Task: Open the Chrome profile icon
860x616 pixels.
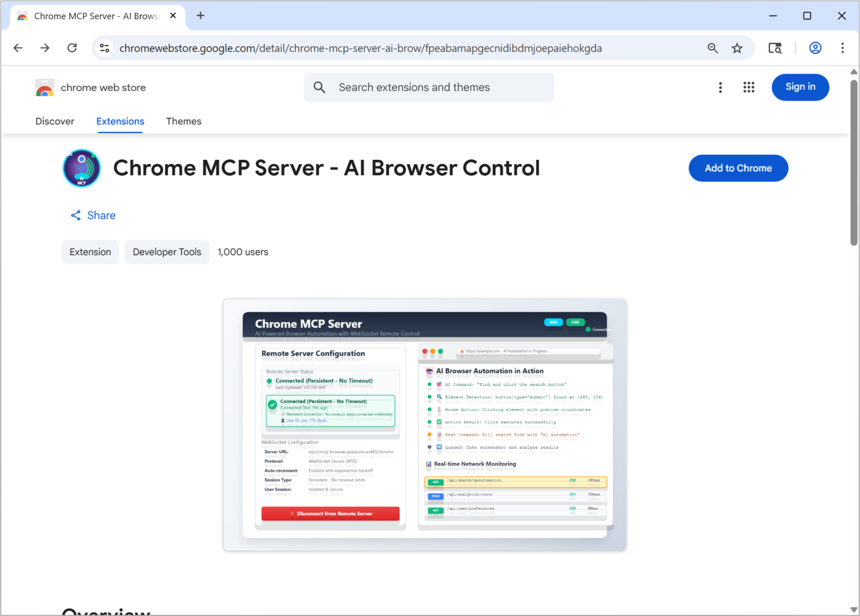Action: (815, 48)
